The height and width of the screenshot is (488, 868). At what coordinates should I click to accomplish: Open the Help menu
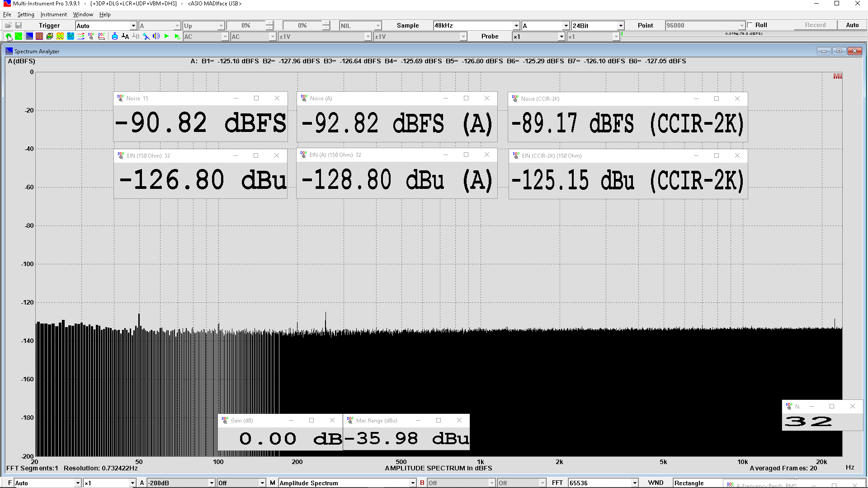[105, 14]
